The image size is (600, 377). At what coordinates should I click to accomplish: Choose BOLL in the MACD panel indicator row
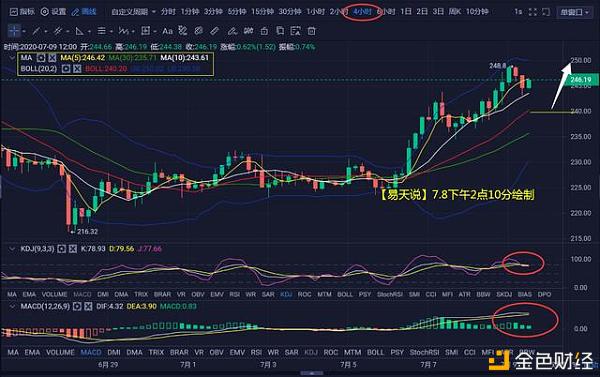tap(375, 352)
